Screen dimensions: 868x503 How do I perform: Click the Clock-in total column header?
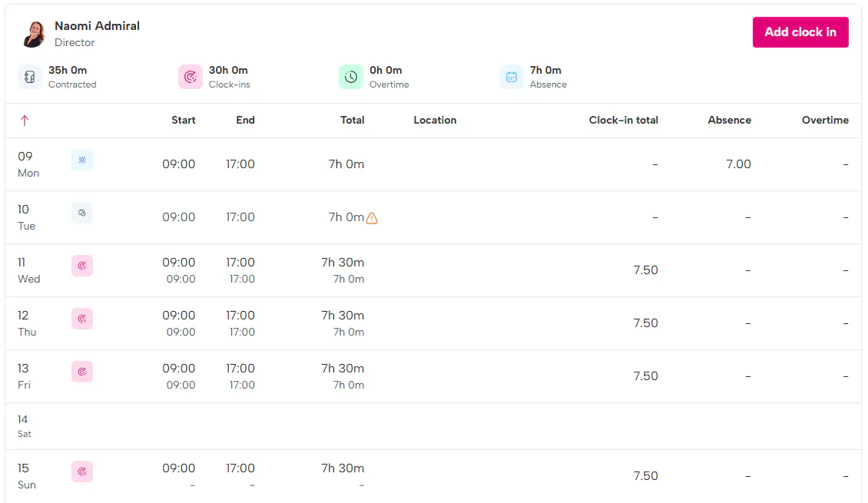tap(623, 121)
